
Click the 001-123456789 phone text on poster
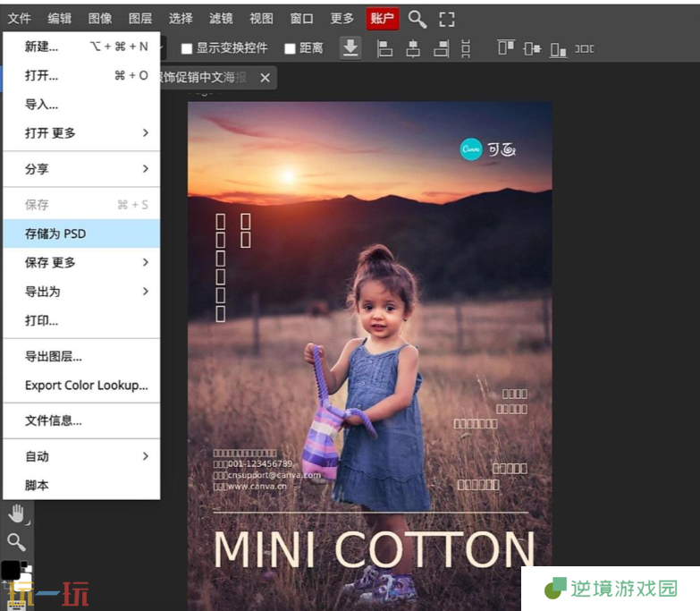click(x=260, y=464)
